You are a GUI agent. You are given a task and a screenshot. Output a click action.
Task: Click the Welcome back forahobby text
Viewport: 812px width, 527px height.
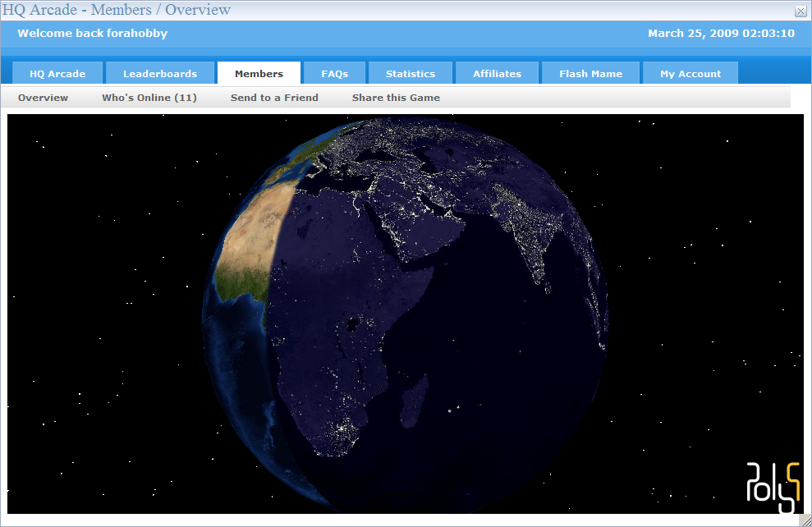[x=92, y=34]
